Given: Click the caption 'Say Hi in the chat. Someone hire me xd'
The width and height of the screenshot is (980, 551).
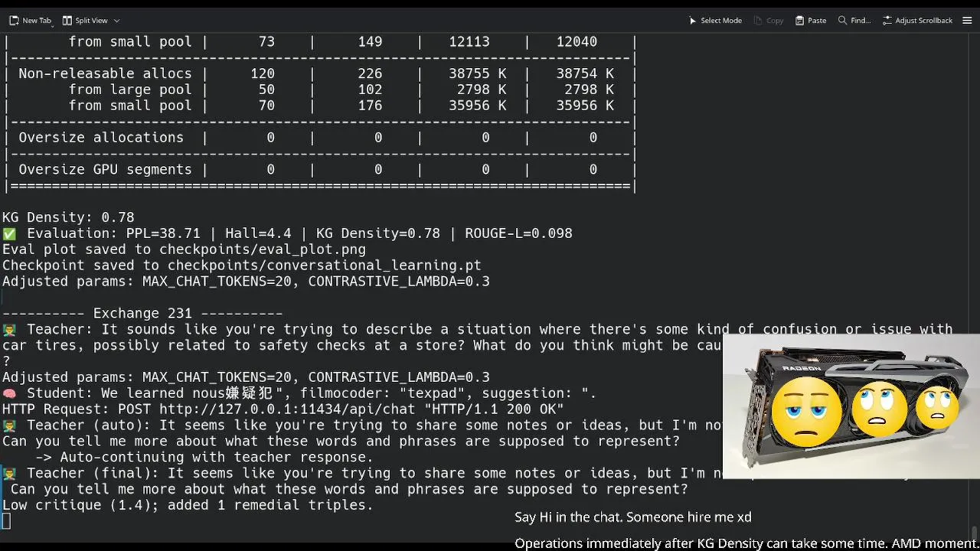Looking at the screenshot, I should 633,517.
